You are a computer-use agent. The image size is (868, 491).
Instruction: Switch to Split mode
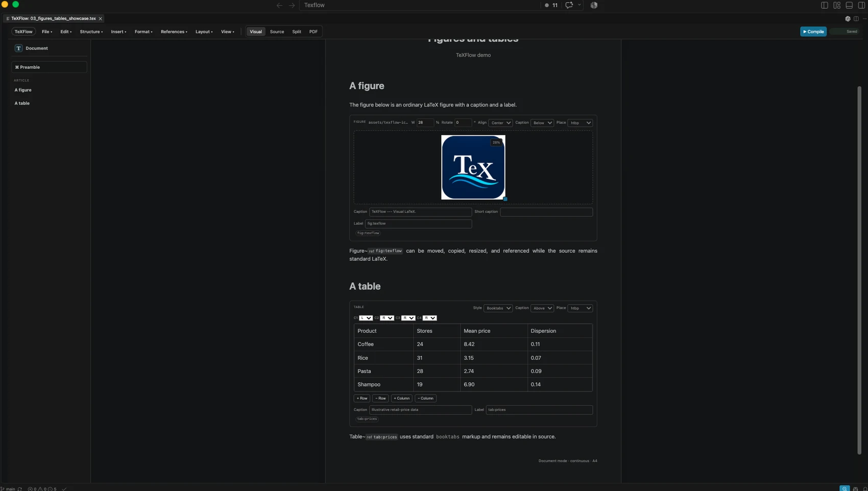(297, 32)
